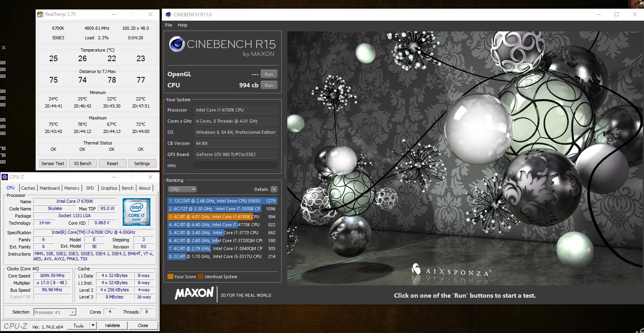Viewport: 644px width, 333px height.
Task: Switch to the Memory tab in CPU-Z
Action: click(72, 188)
